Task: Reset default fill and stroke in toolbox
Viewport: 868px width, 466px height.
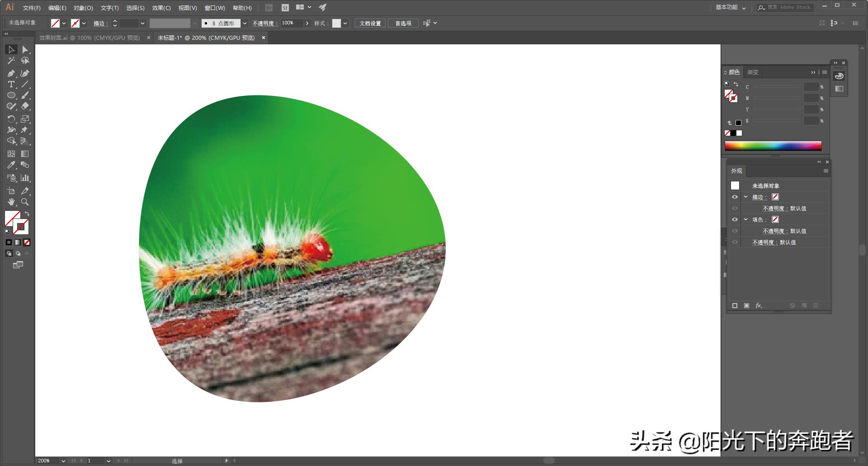Action: tap(7, 232)
